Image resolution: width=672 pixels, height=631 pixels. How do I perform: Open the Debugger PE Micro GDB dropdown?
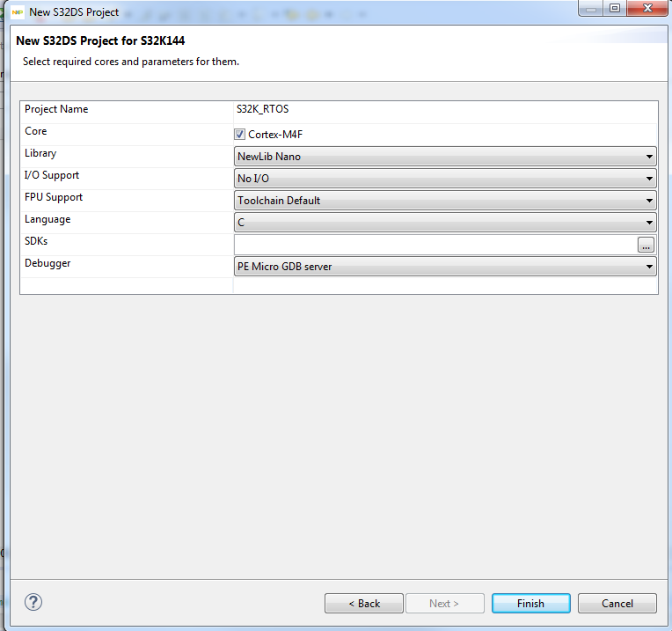click(x=445, y=267)
